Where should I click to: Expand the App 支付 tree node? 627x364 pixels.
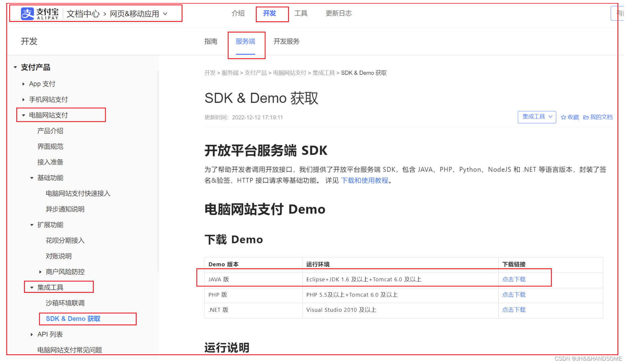tap(23, 84)
